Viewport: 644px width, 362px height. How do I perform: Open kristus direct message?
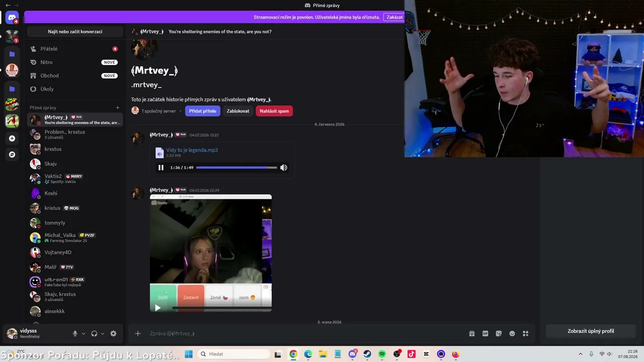point(74,208)
